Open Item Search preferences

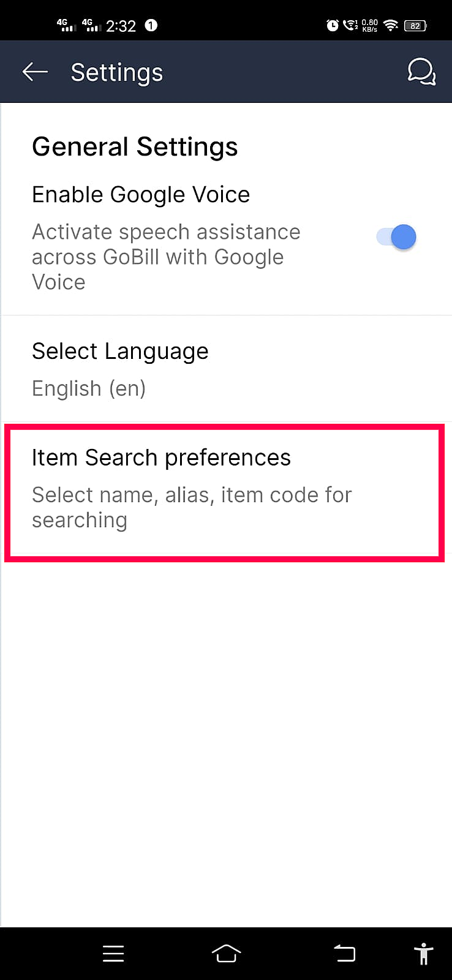(x=161, y=458)
